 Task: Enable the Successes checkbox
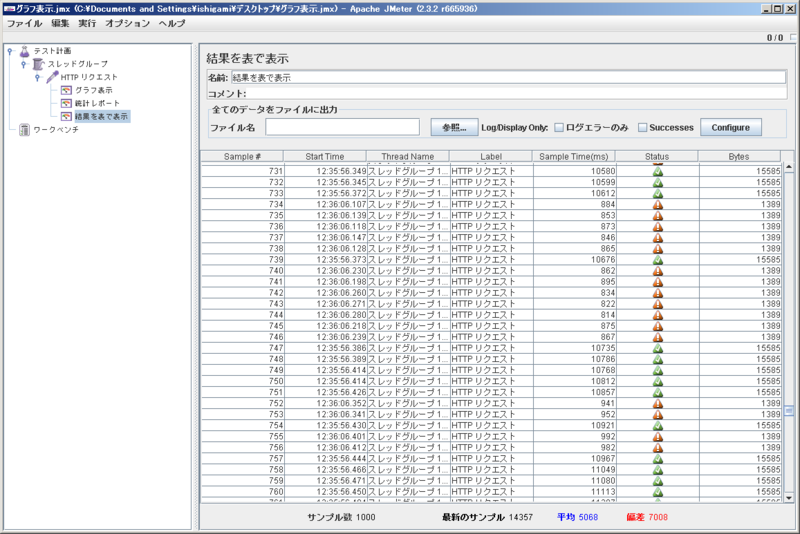click(x=643, y=128)
